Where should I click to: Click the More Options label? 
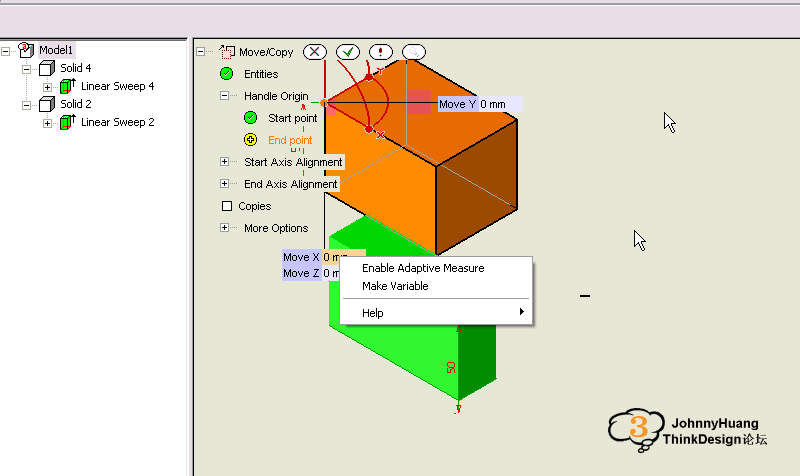pyautogui.click(x=276, y=228)
